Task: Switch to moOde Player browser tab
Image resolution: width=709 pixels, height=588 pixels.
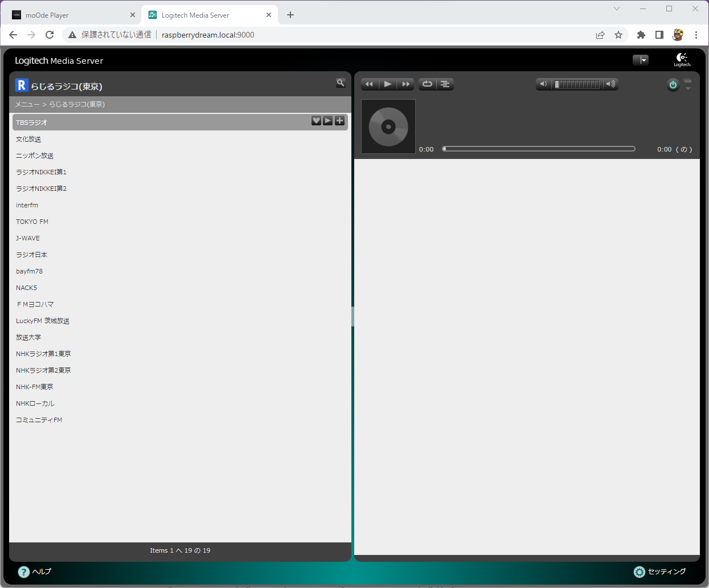Action: 72,15
